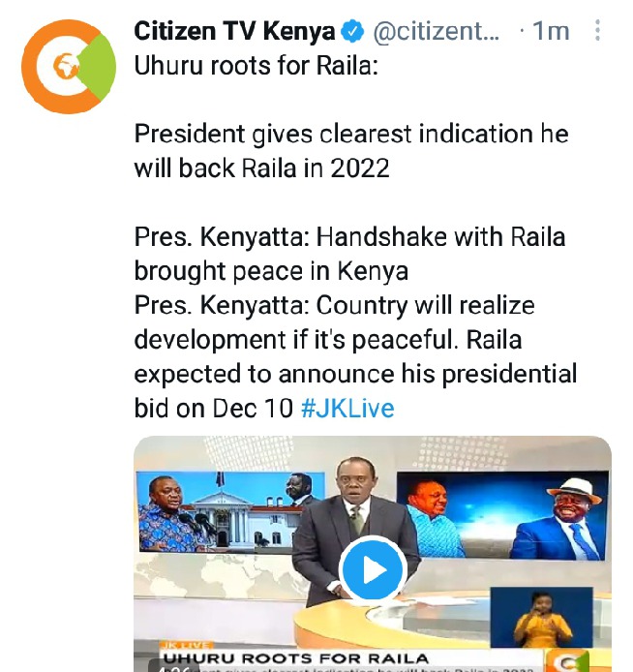633x672 pixels.
Task: Click the inset photo with white hat
Action: 502,515
